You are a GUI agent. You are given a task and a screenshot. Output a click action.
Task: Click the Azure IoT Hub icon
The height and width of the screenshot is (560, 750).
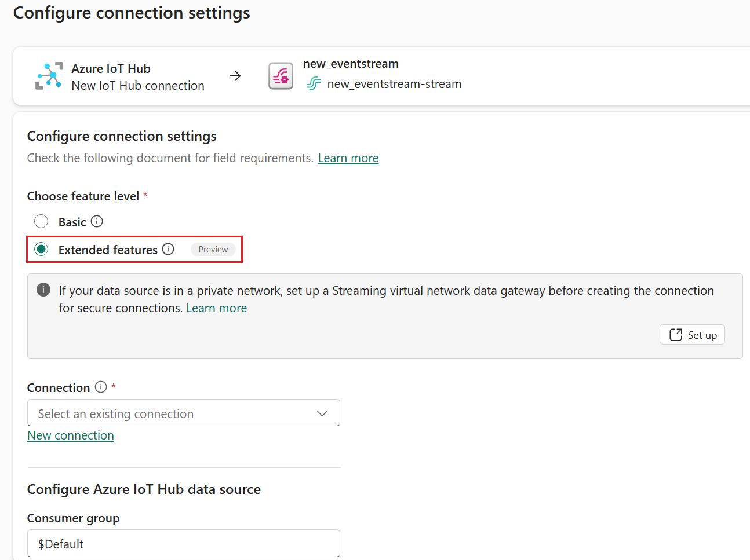tap(49, 76)
